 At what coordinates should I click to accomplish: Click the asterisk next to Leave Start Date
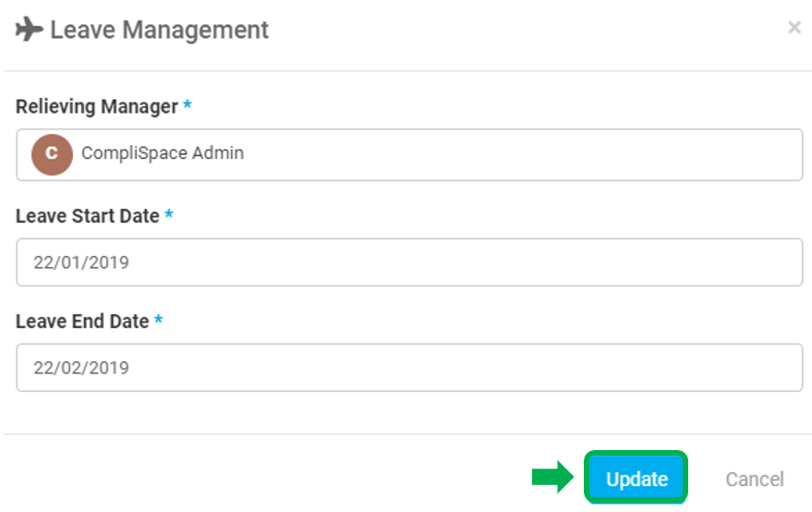tap(169, 213)
